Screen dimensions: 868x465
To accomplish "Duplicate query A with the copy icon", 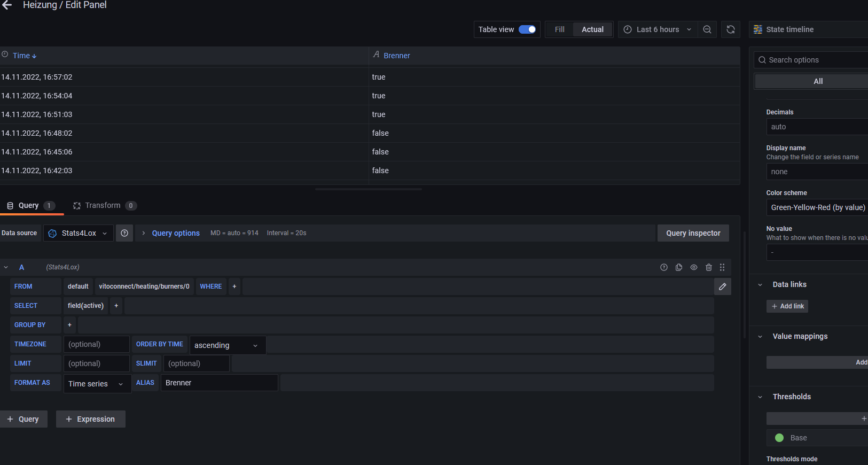I will (679, 267).
